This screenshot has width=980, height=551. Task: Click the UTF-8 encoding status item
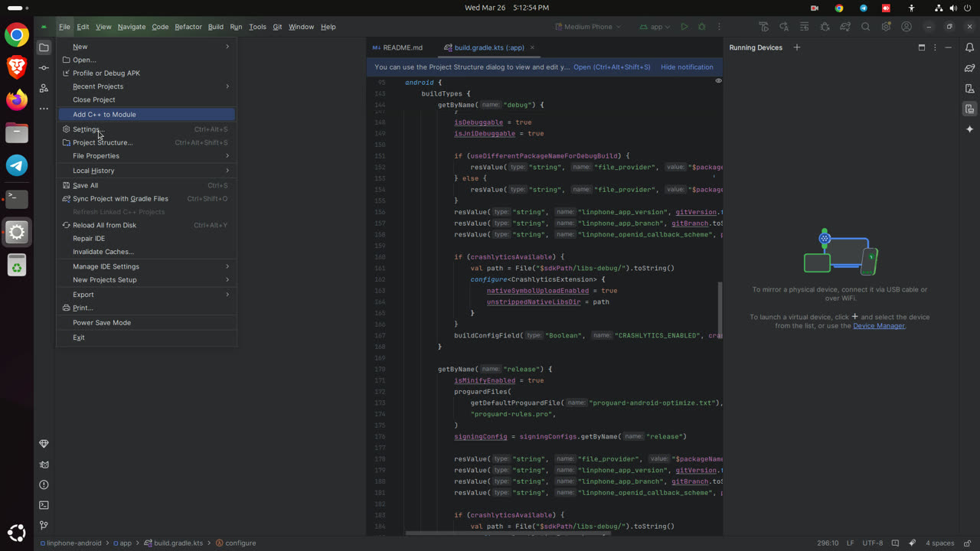click(872, 543)
